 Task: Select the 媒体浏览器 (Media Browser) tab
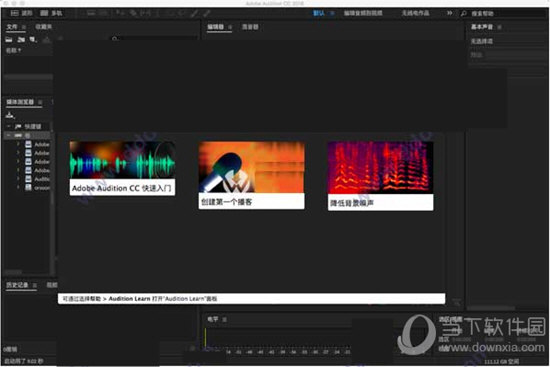[x=20, y=102]
